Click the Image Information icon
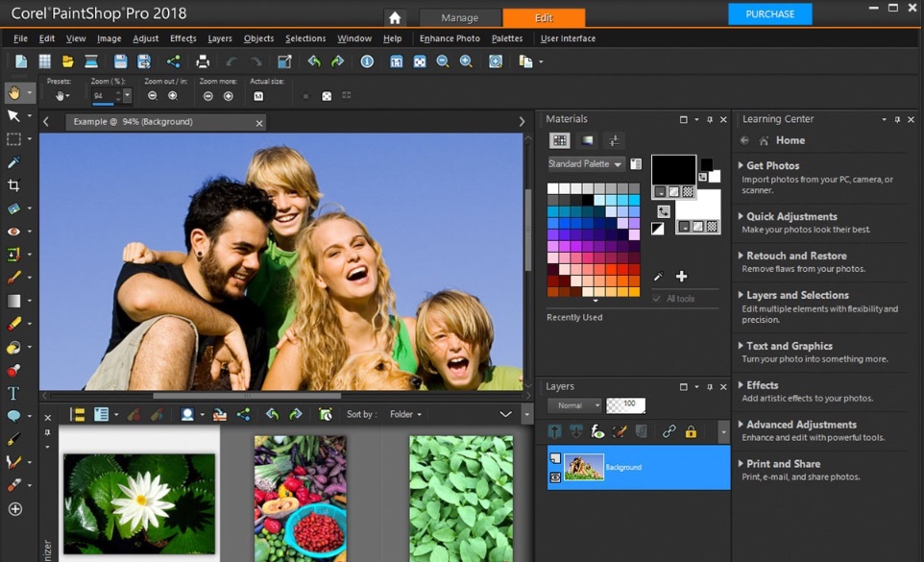The image size is (924, 562). (367, 61)
